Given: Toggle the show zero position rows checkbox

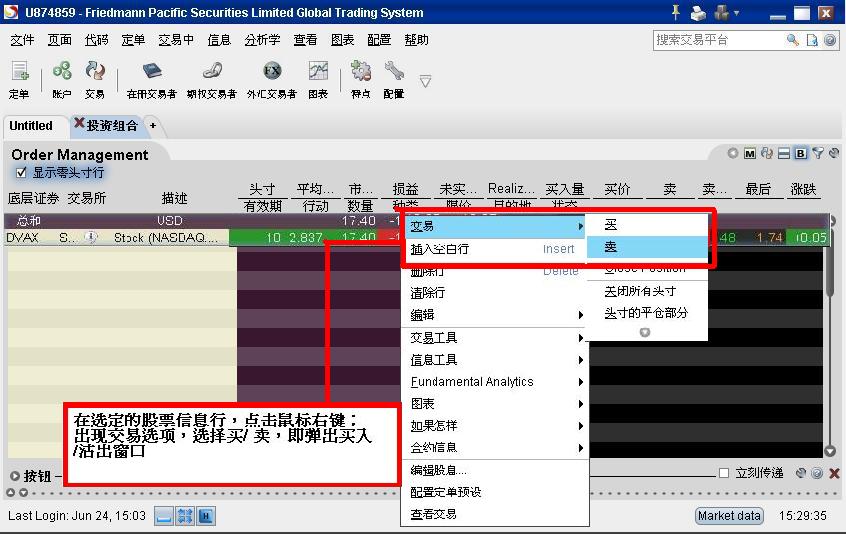Looking at the screenshot, I should point(21,172).
